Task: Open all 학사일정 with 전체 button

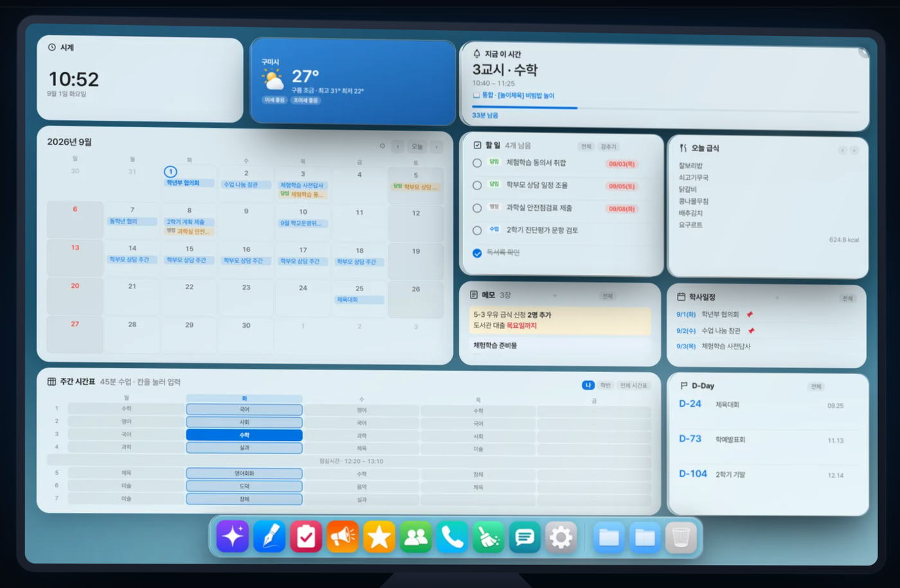Action: pyautogui.click(x=848, y=298)
